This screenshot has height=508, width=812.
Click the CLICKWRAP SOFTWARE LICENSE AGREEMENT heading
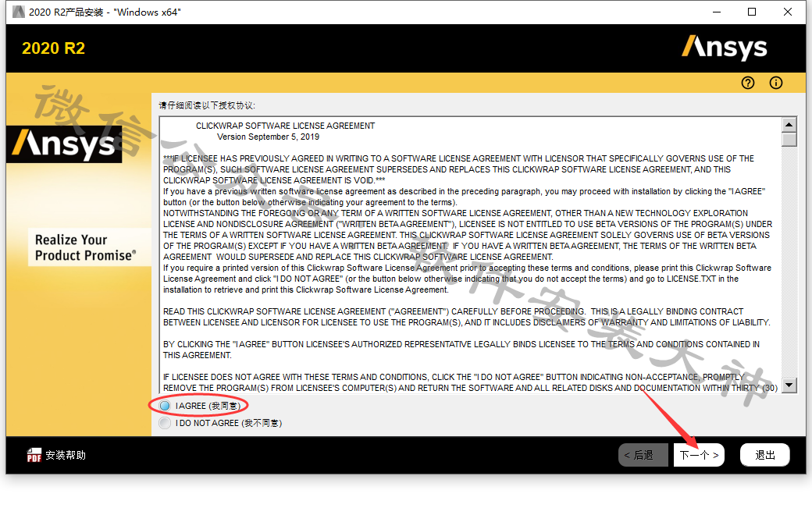(285, 126)
